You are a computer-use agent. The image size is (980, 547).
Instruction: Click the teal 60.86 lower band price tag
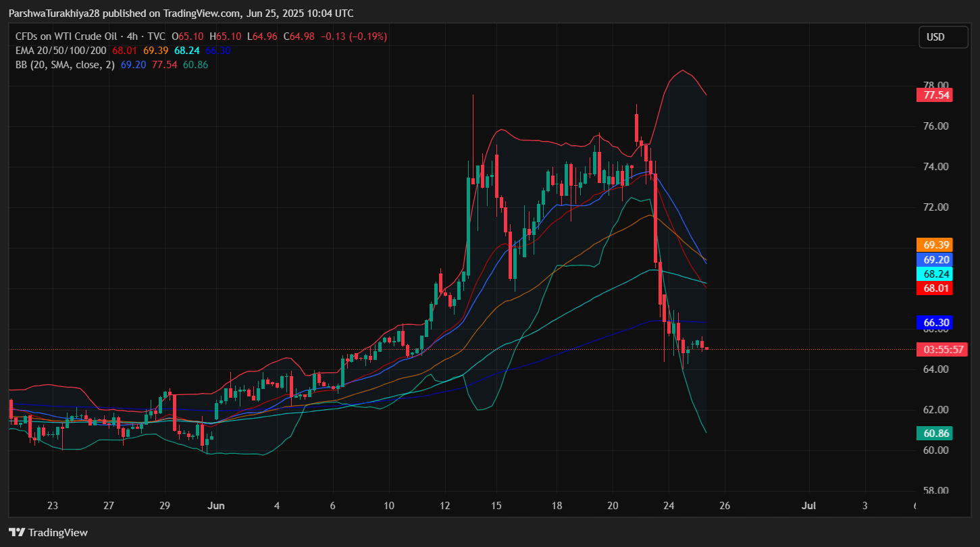point(934,433)
